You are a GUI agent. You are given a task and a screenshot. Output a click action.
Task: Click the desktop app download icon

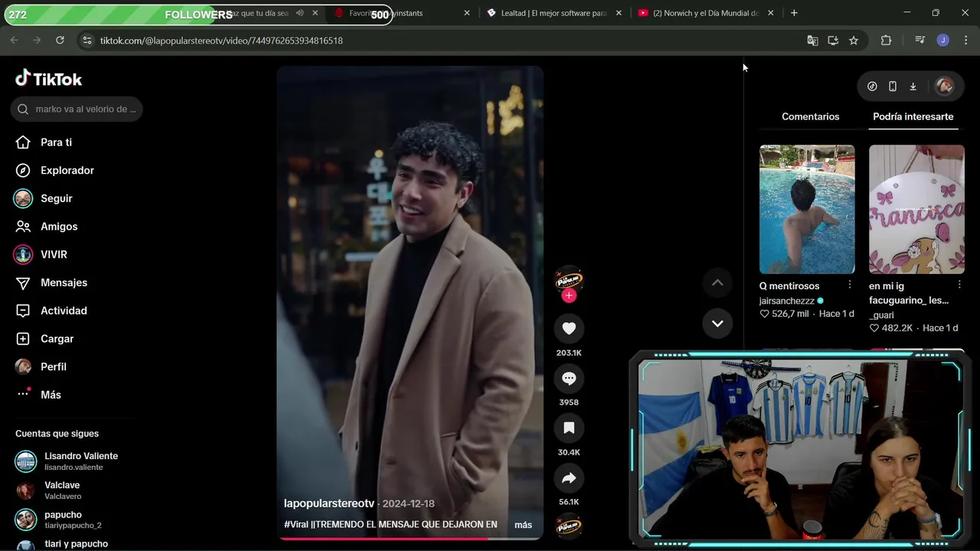click(913, 86)
